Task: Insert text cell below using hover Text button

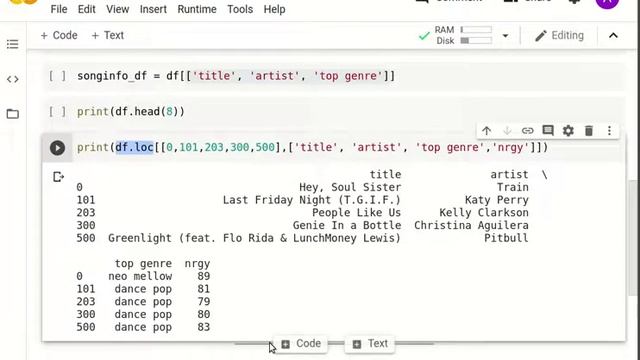Action: point(370,344)
